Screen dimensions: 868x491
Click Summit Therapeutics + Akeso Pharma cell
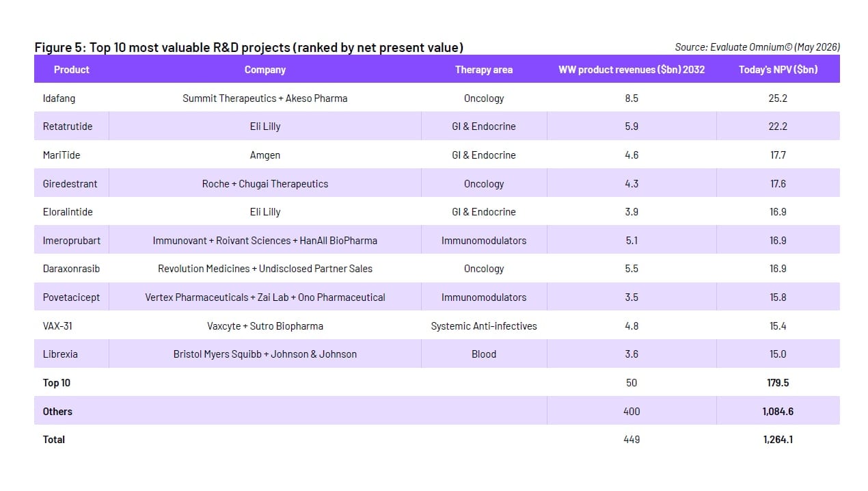click(265, 98)
